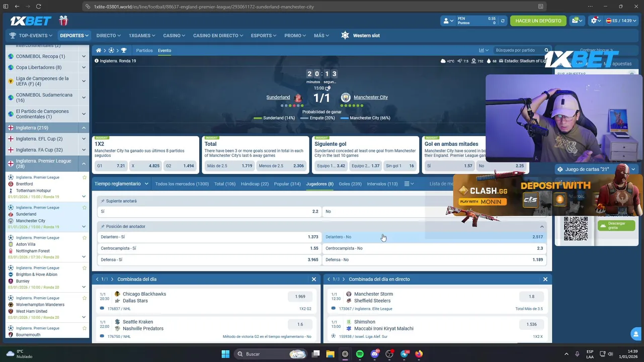Click search magnifier in match search
This screenshot has width=644, height=362.
click(546, 50)
